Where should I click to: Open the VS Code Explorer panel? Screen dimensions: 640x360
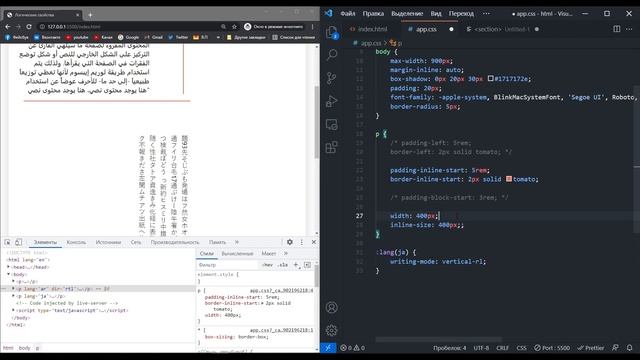coord(332,32)
